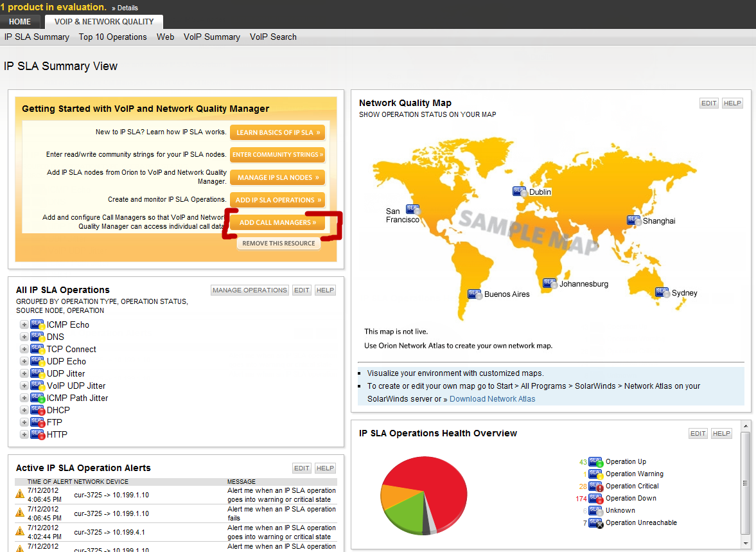
Task: Expand the UDP Echo tree node
Action: (24, 361)
